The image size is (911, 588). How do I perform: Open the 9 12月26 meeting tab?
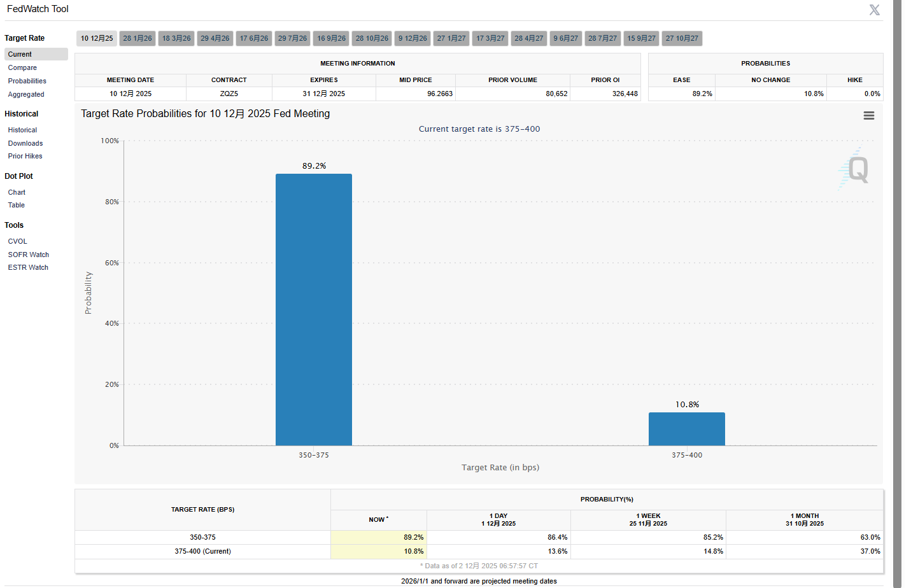click(413, 38)
